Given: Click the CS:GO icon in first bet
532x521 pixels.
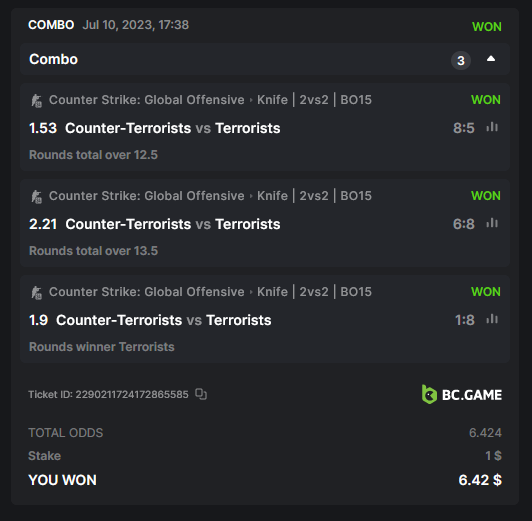Looking at the screenshot, I should (37, 100).
